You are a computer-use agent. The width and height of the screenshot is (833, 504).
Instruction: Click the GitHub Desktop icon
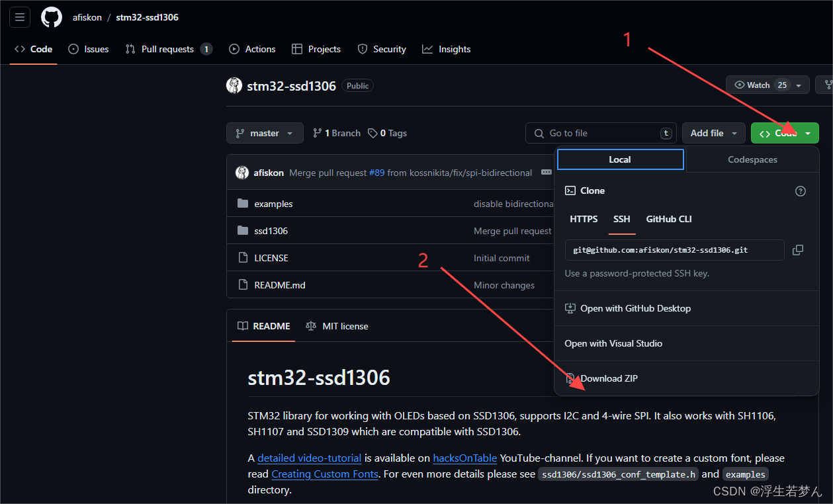pos(570,308)
